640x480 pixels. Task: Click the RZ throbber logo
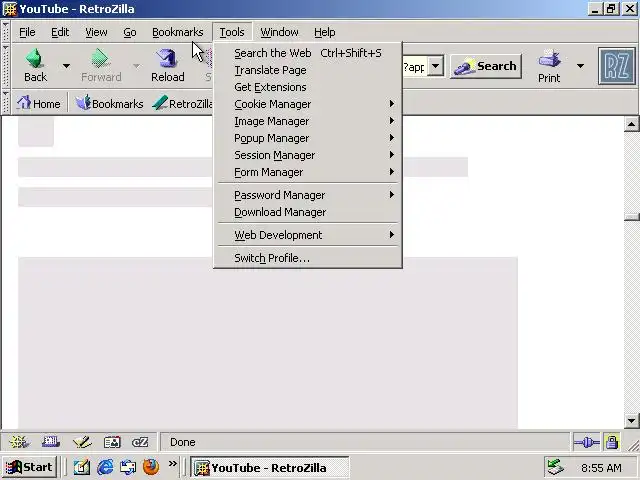coord(617,66)
